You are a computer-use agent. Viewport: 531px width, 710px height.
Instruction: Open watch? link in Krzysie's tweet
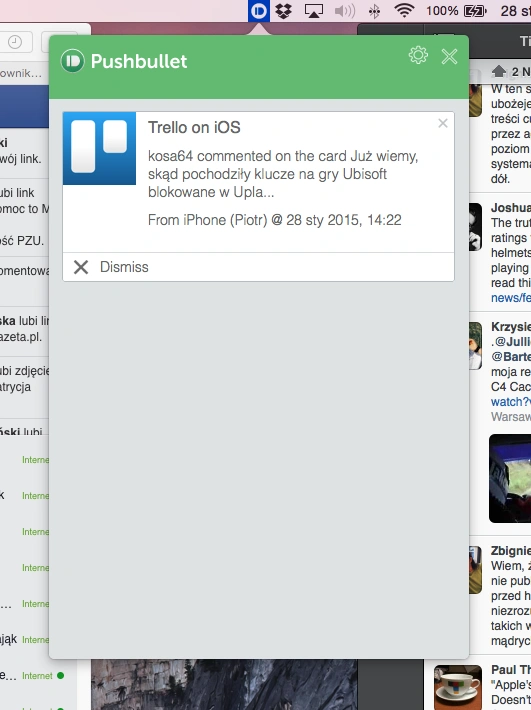[511, 402]
